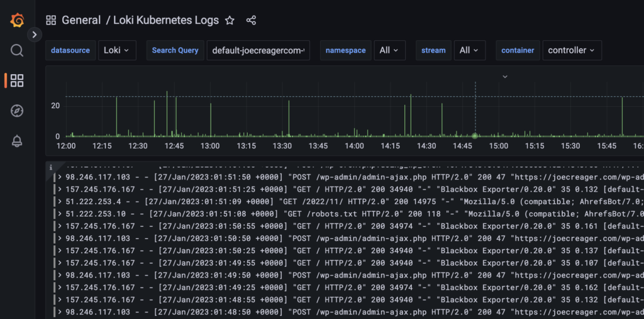
Task: Open the container controller dropdown
Action: (572, 50)
